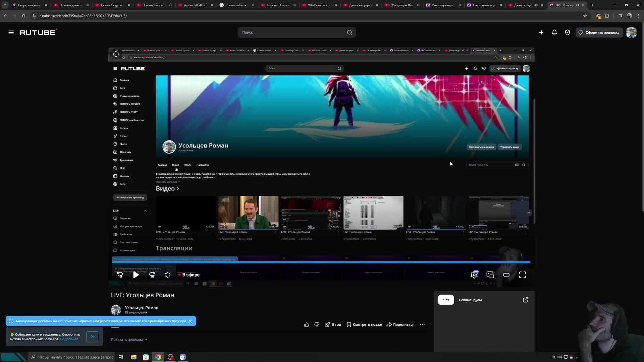Mute the player volume
Image resolution: width=644 pixels, height=362 pixels.
(167, 275)
